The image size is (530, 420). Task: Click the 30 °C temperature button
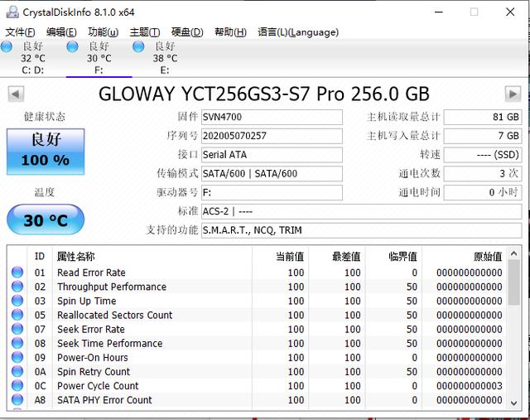click(x=46, y=220)
